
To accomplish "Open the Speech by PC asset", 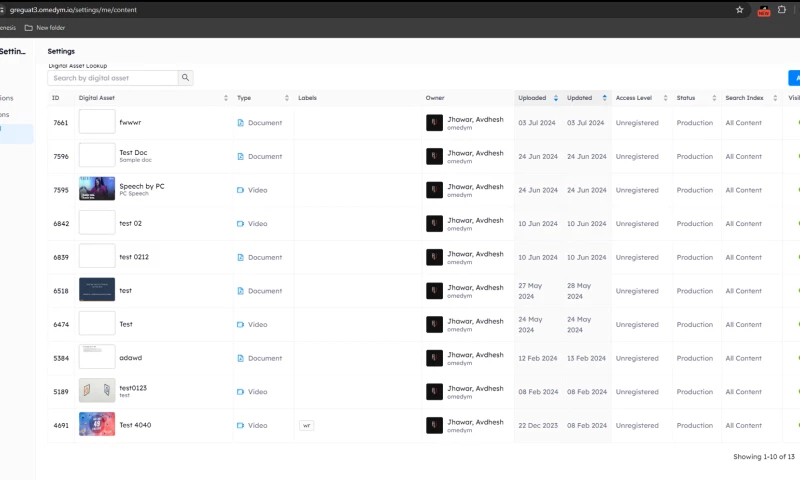I will (142, 187).
